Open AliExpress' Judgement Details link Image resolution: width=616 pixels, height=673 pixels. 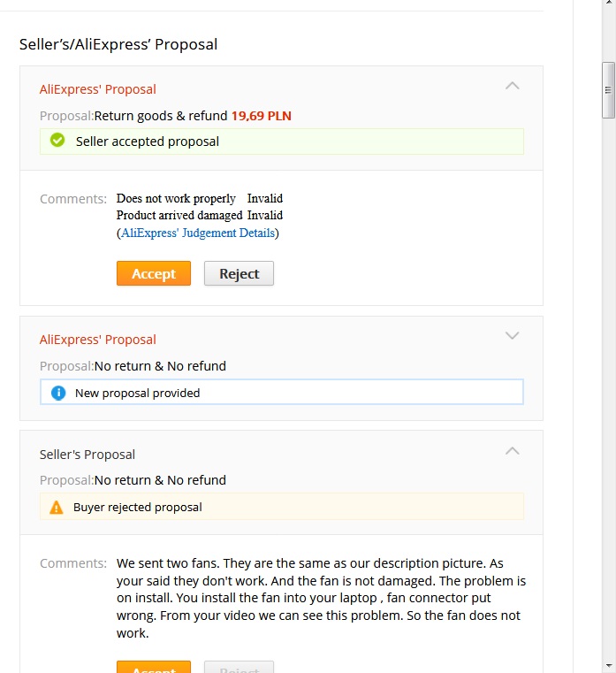click(199, 233)
